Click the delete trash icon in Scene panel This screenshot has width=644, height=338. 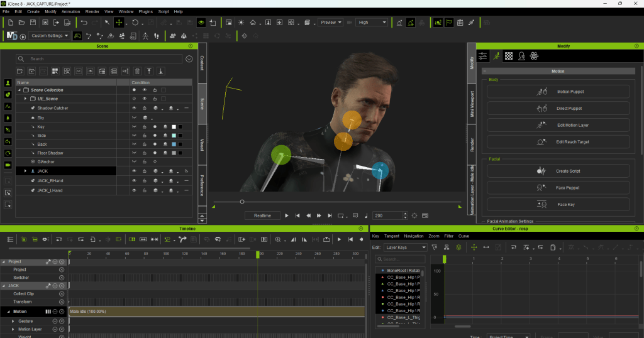pyautogui.click(x=137, y=72)
